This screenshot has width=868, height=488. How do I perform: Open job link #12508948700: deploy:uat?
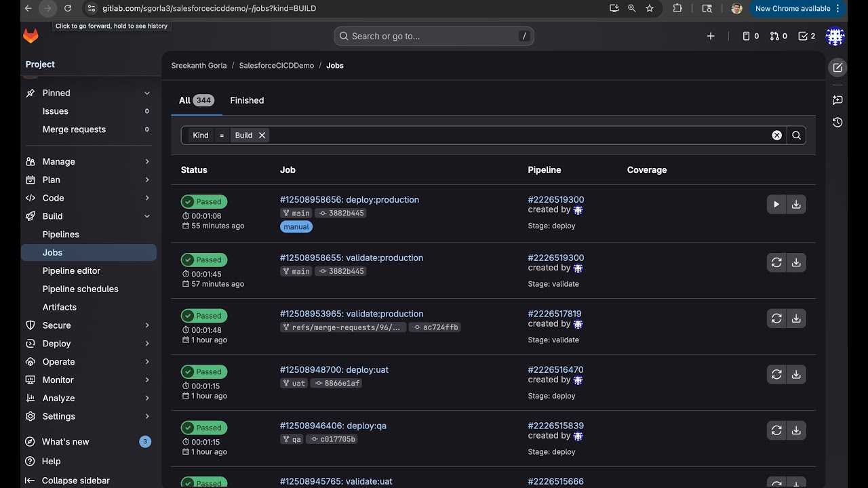tap(334, 370)
